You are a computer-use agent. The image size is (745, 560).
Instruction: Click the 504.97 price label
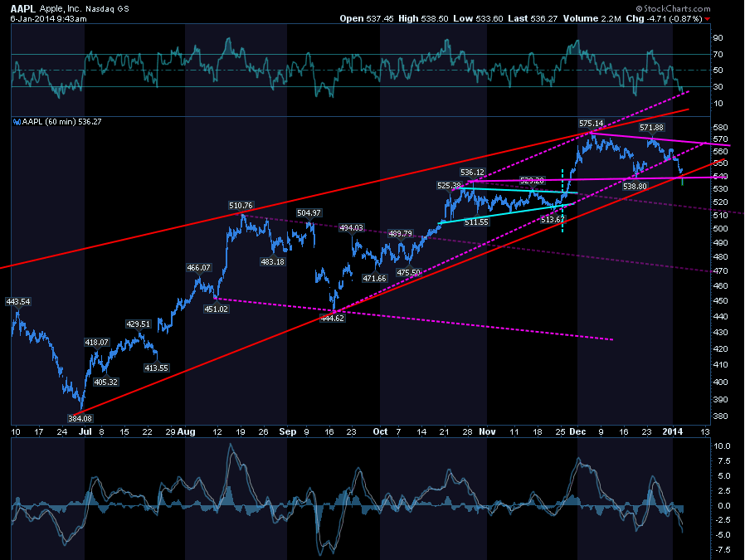[309, 212]
